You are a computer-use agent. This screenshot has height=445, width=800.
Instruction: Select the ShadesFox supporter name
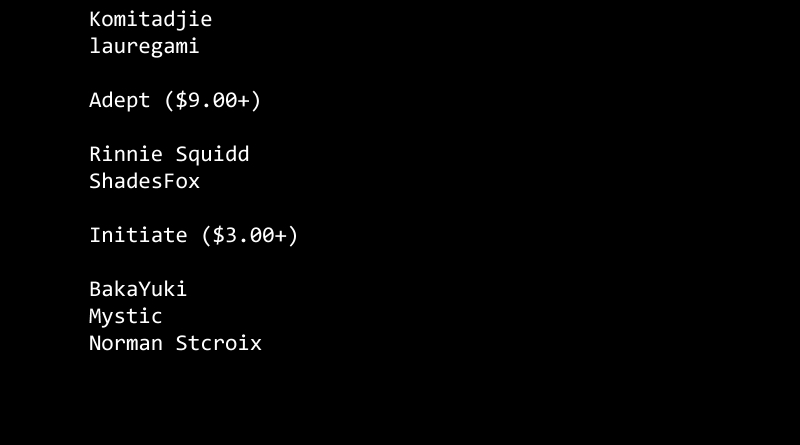144,181
